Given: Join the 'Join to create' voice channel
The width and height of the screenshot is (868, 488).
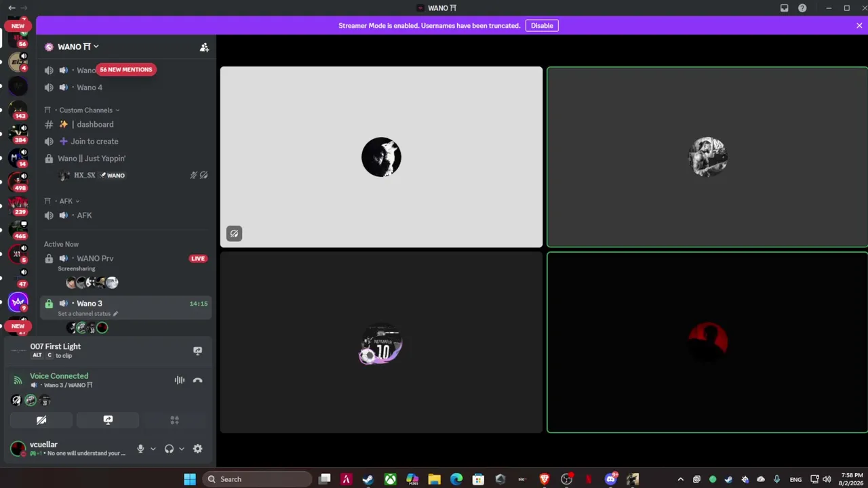Looking at the screenshot, I should (126, 142).
